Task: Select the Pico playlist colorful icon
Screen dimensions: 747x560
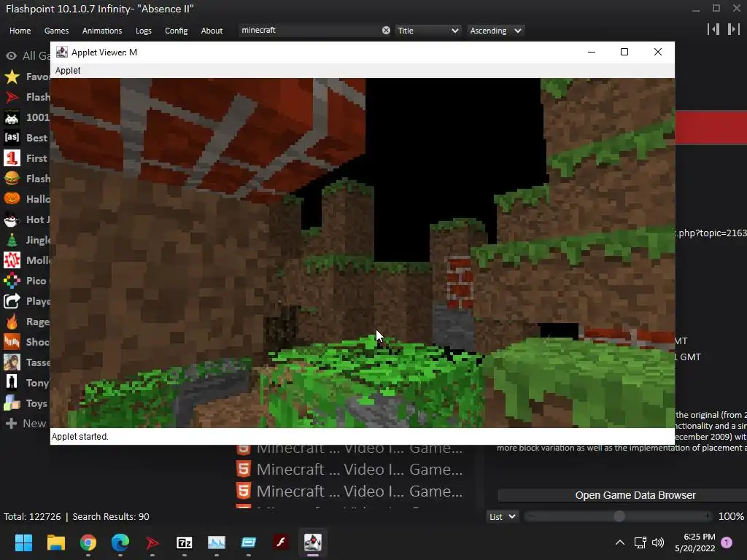Action: 12,281
